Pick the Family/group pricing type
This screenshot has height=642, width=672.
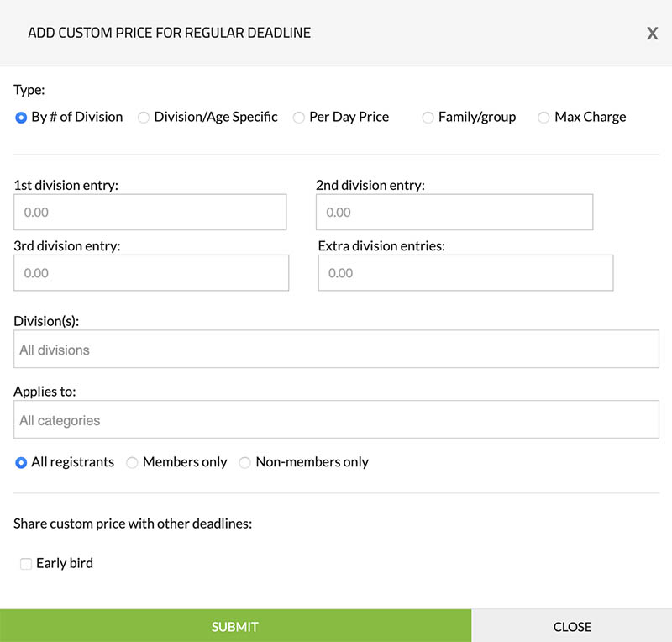point(428,118)
